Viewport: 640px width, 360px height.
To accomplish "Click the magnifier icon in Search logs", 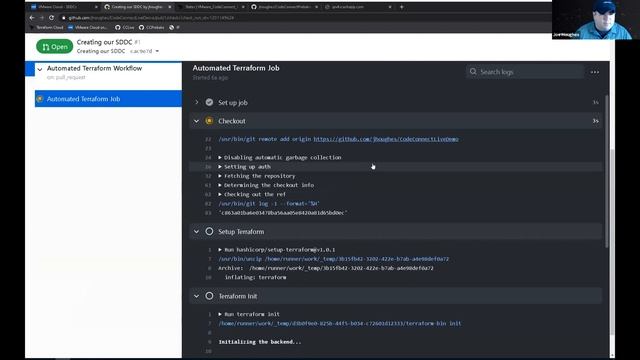I will click(473, 72).
